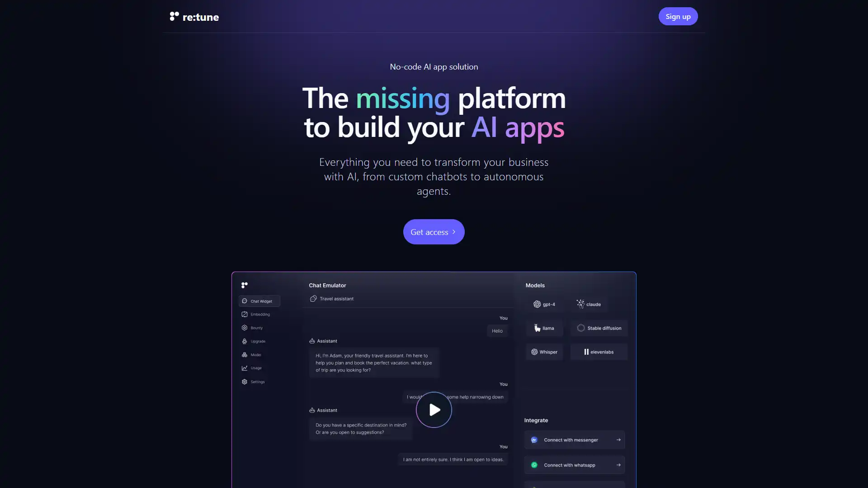Click the Upgrade menu icon

(245, 341)
